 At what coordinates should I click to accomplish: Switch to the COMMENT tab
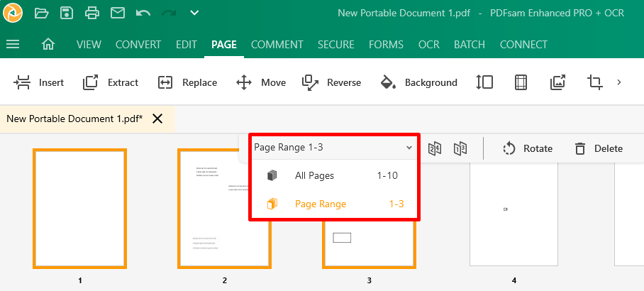click(x=277, y=45)
